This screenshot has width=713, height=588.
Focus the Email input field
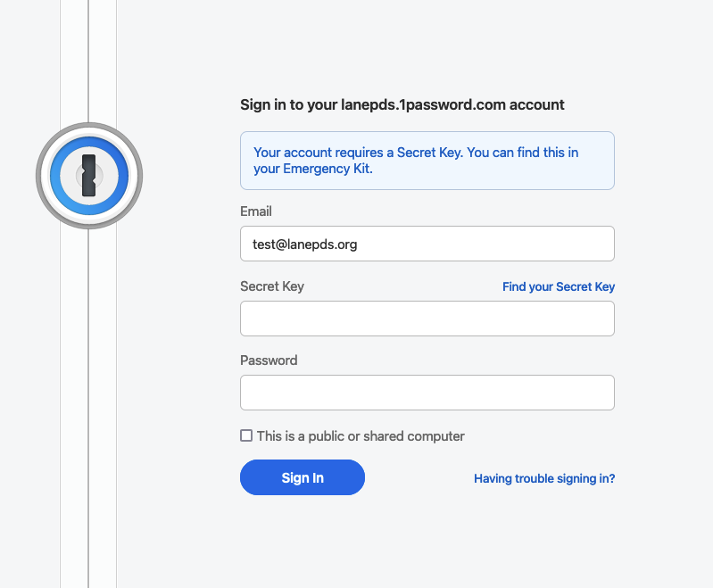click(x=427, y=244)
